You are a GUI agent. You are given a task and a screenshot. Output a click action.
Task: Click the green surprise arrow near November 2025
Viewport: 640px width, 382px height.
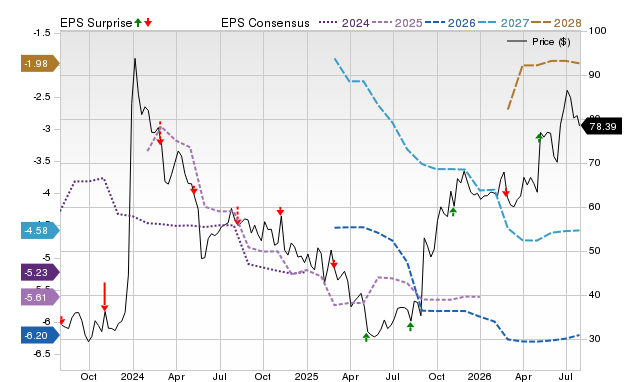point(453,211)
